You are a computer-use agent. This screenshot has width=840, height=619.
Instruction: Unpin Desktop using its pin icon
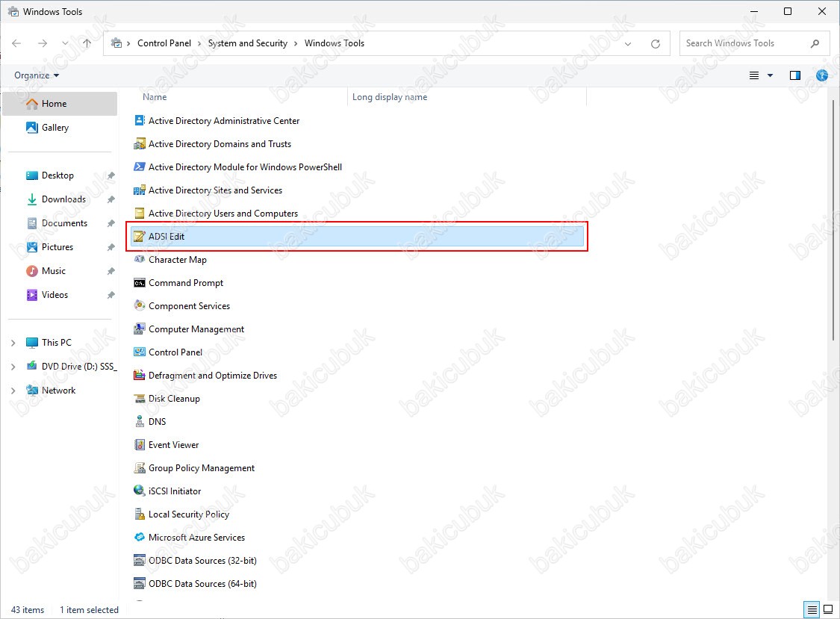pos(111,175)
